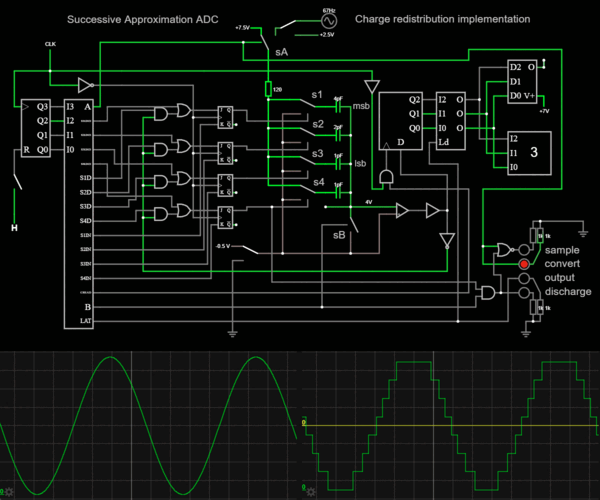
Task: Select the DAC chip with D2 D1 D0 inputs
Action: coord(522,81)
